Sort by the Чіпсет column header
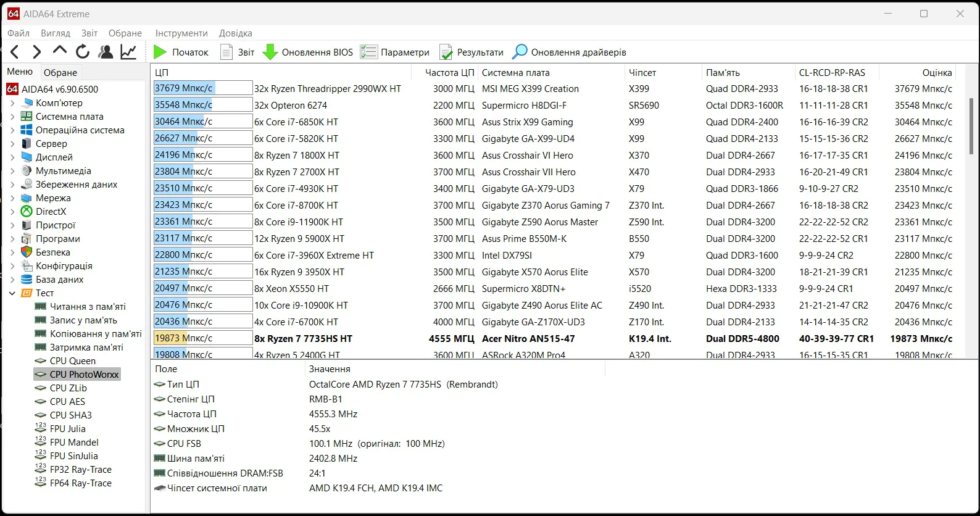The width and height of the screenshot is (980, 516). (x=663, y=72)
